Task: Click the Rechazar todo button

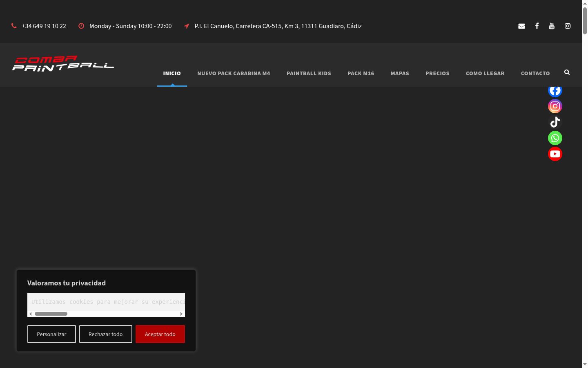Action: point(105,334)
